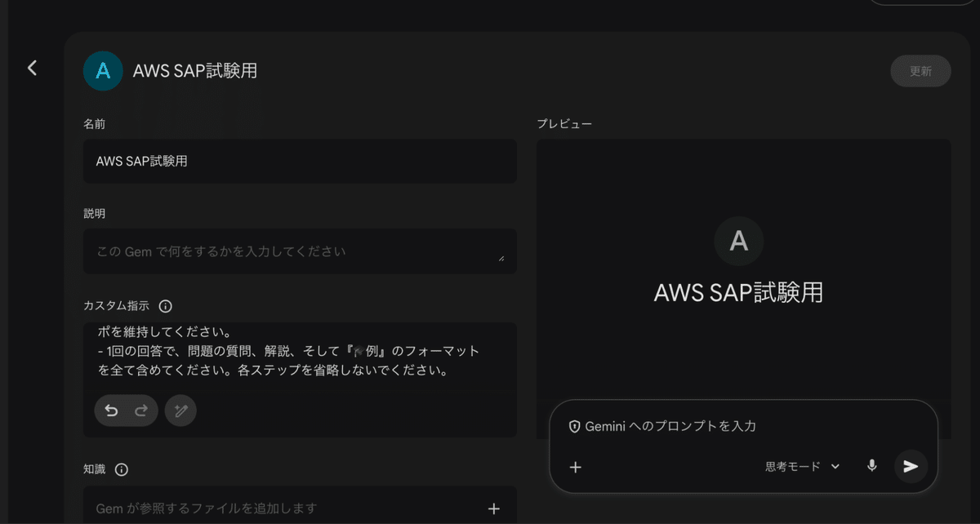This screenshot has width=980, height=524.
Task: Grab the 説明 textarea resize handle
Action: coord(501,258)
